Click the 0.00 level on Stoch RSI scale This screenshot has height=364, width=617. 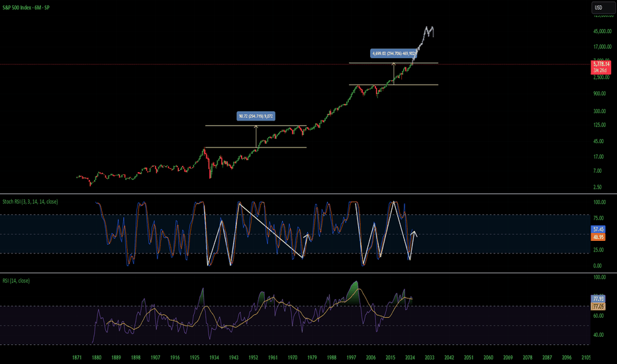(x=597, y=265)
